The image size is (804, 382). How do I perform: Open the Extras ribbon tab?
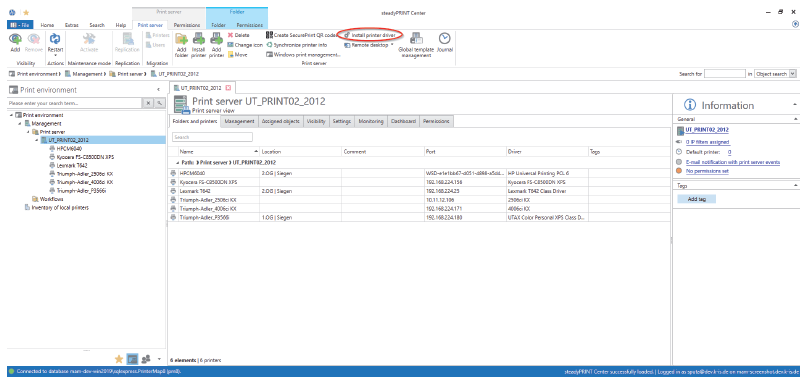(72, 25)
